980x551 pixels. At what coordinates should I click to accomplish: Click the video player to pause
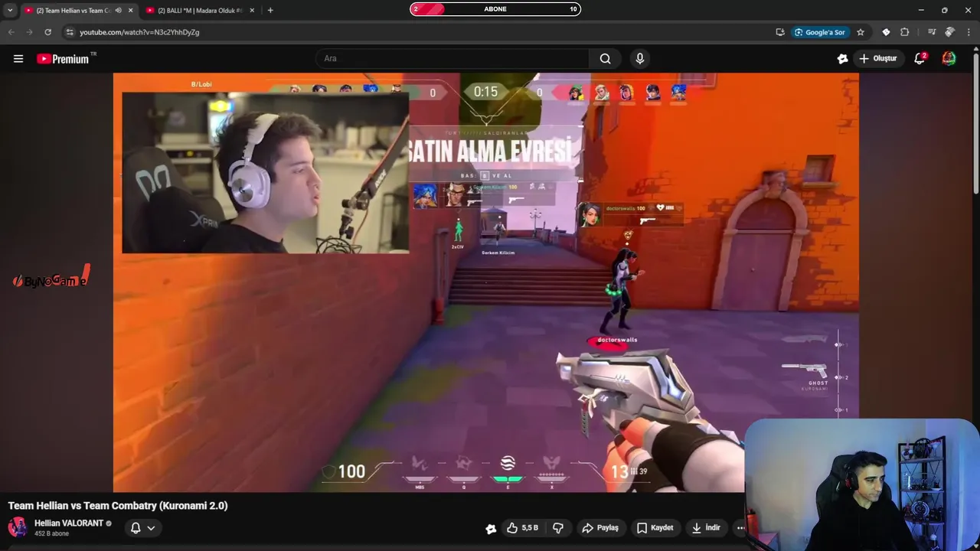(486, 282)
